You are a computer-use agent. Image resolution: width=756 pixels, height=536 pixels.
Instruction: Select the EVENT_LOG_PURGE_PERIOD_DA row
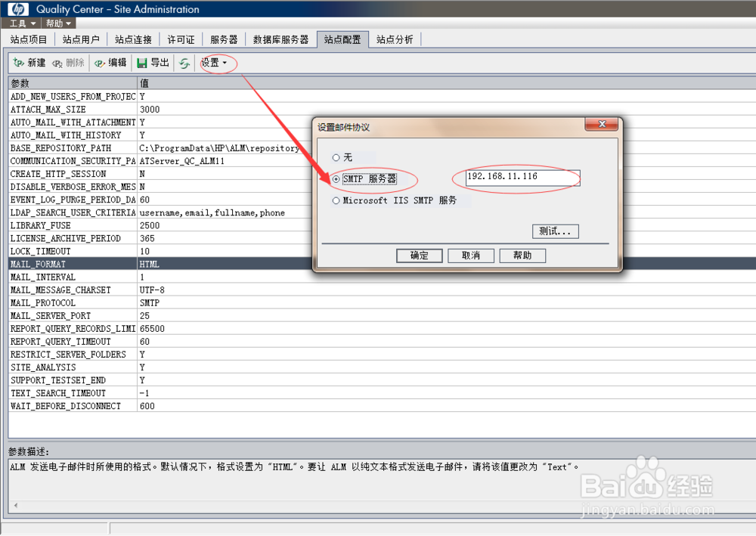click(382, 200)
